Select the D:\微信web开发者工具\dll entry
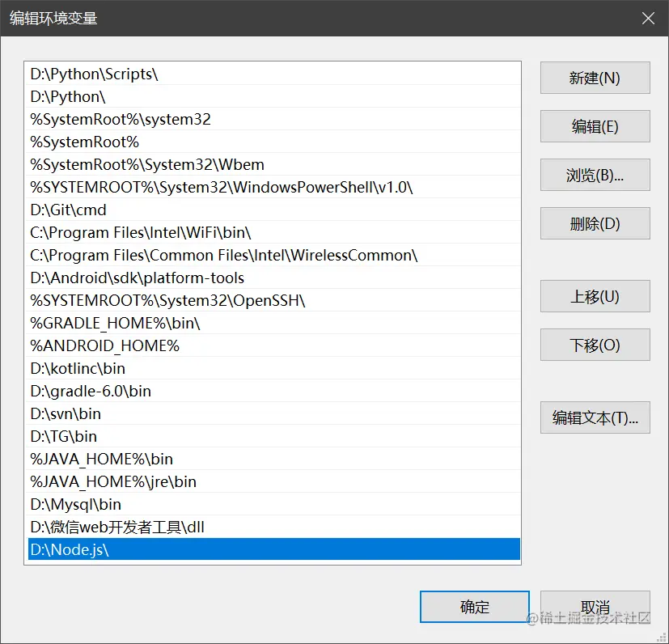The image size is (669, 644). click(x=273, y=527)
